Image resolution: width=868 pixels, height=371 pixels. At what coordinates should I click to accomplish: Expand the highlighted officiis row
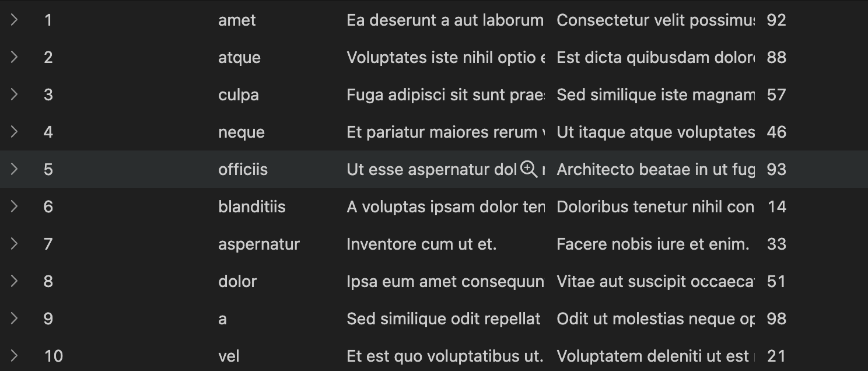pos(14,169)
